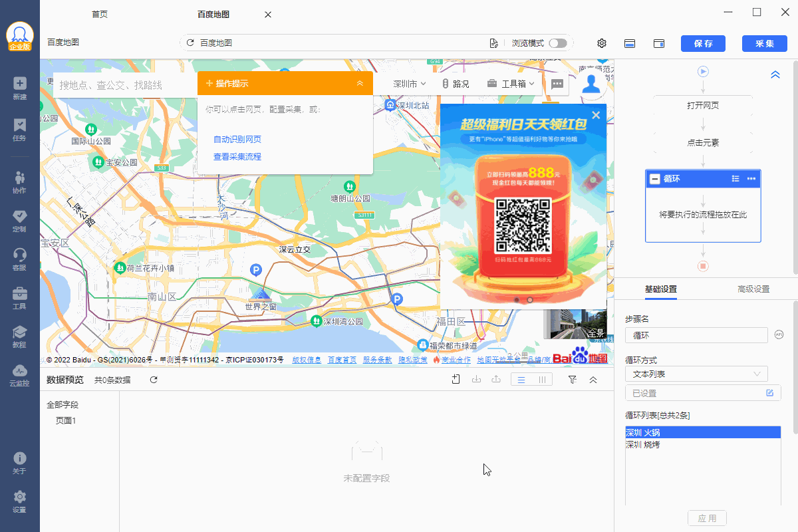Collapse the 循环 step using minus box
Image resolution: width=798 pixels, height=532 pixels.
click(x=655, y=179)
